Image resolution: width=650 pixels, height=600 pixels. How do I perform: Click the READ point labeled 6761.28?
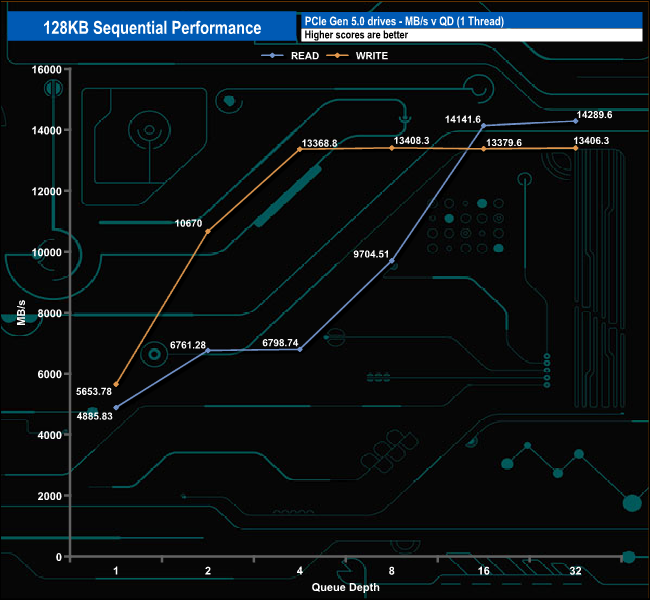208,350
